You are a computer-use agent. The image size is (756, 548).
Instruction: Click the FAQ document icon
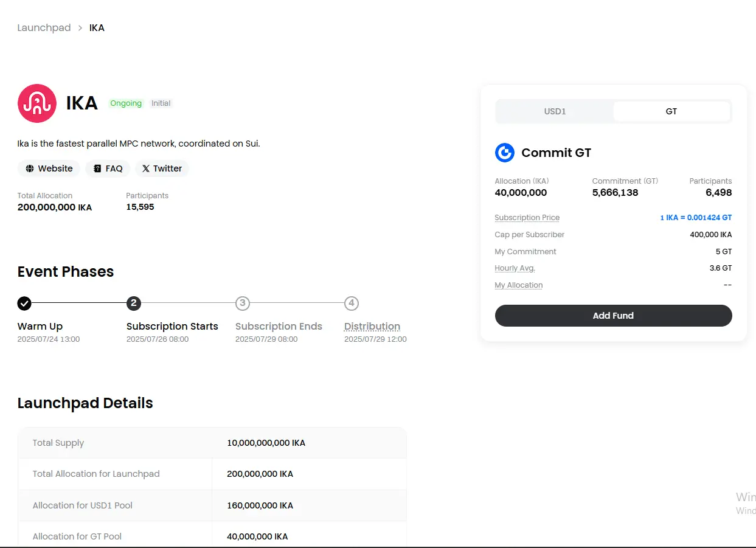[x=97, y=168]
